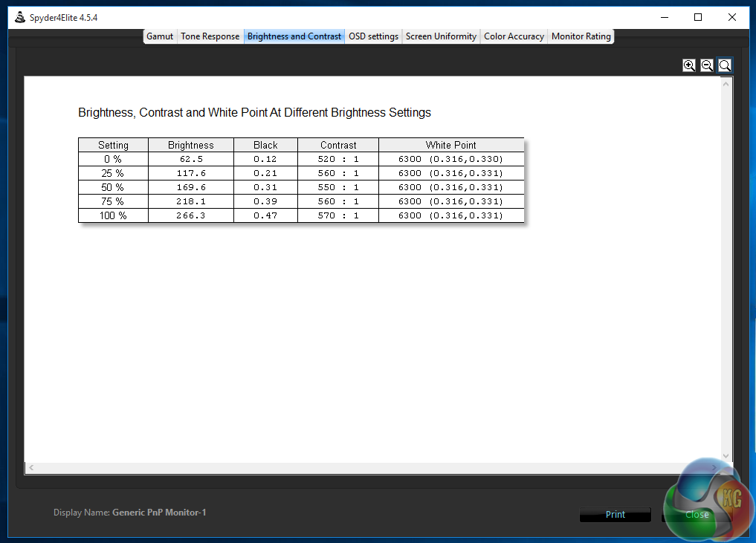The width and height of the screenshot is (756, 543).
Task: Click the zoom out magnifier icon
Action: [x=707, y=65]
